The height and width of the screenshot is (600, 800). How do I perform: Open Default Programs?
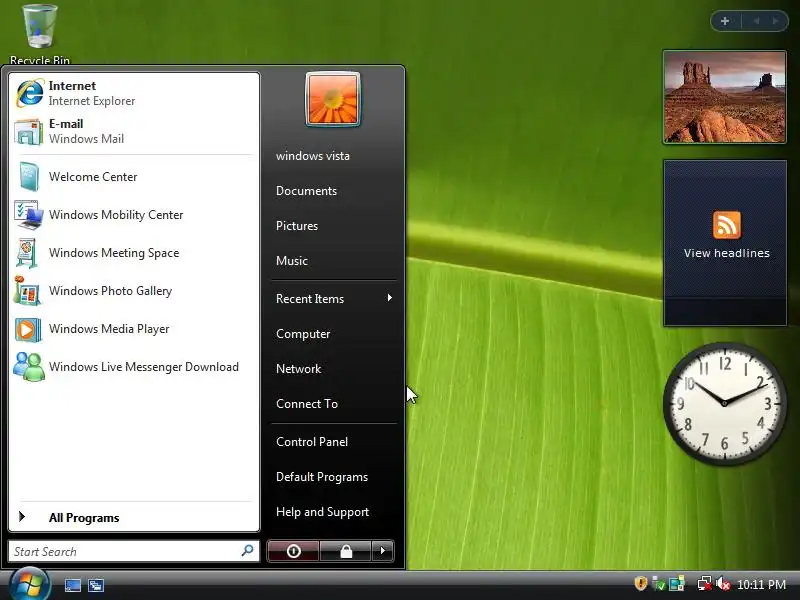pyautogui.click(x=322, y=477)
